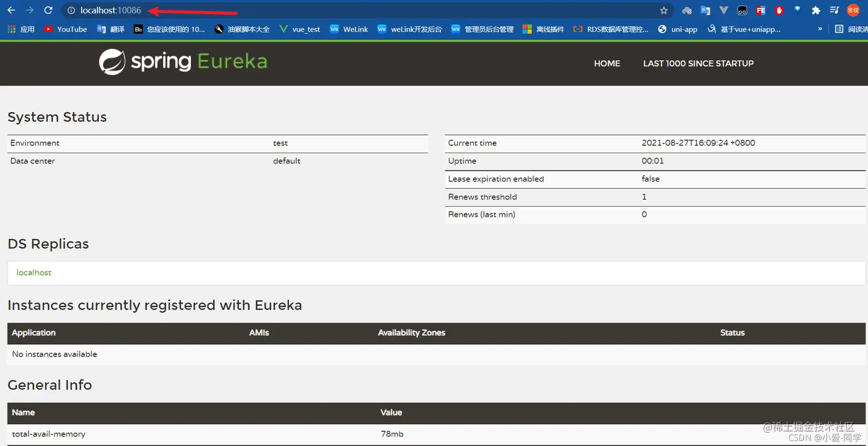Image resolution: width=868 pixels, height=446 pixels.
Task: Open the FE helper extension
Action: point(761,10)
